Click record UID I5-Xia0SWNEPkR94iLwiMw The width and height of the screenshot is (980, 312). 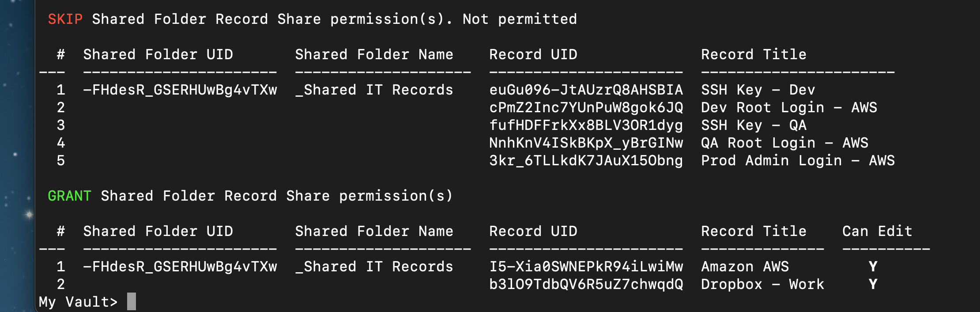click(586, 266)
